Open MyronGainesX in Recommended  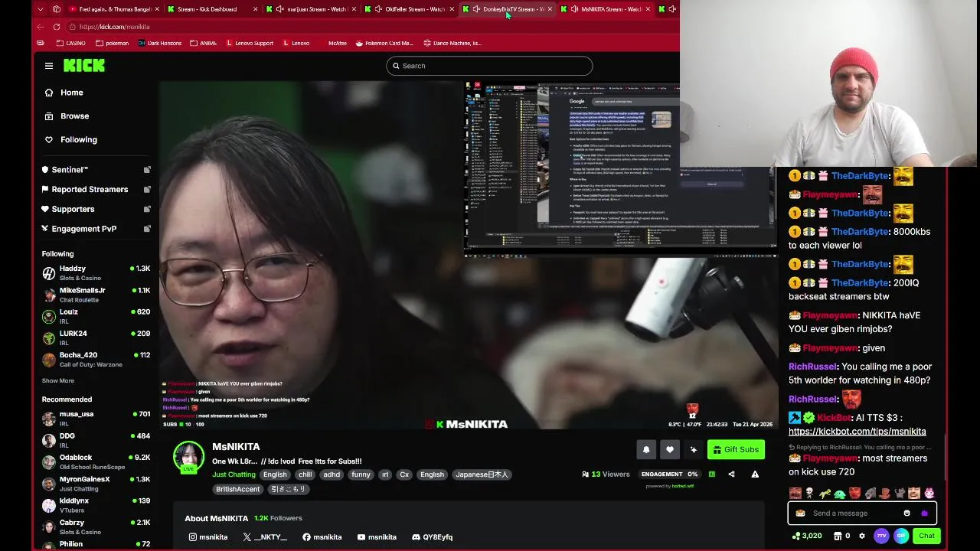(x=96, y=483)
